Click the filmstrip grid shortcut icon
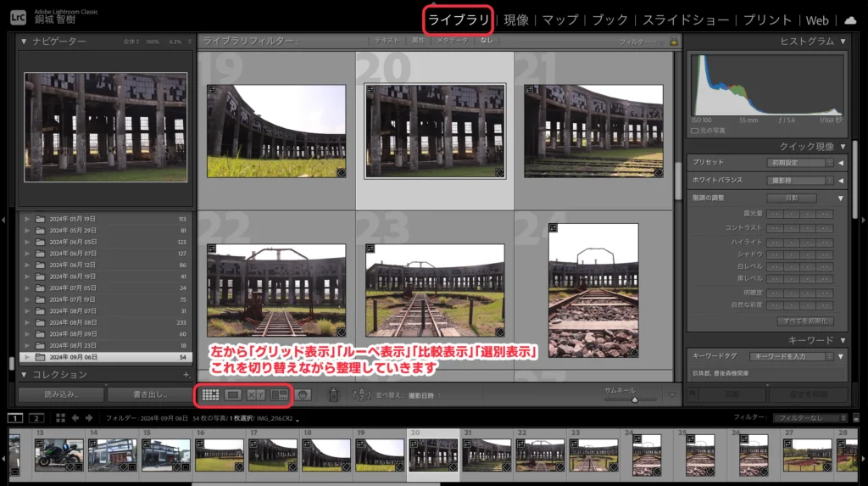Viewport: 868px width, 486px height. click(60, 418)
